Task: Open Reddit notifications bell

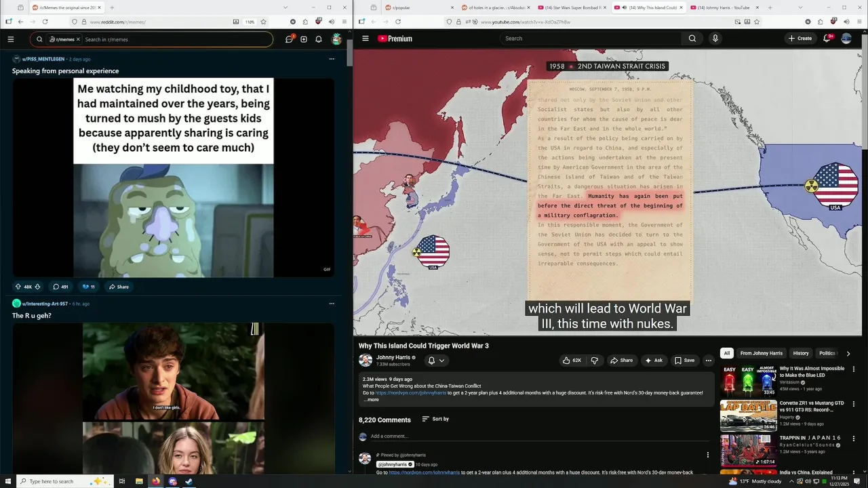Action: [319, 39]
